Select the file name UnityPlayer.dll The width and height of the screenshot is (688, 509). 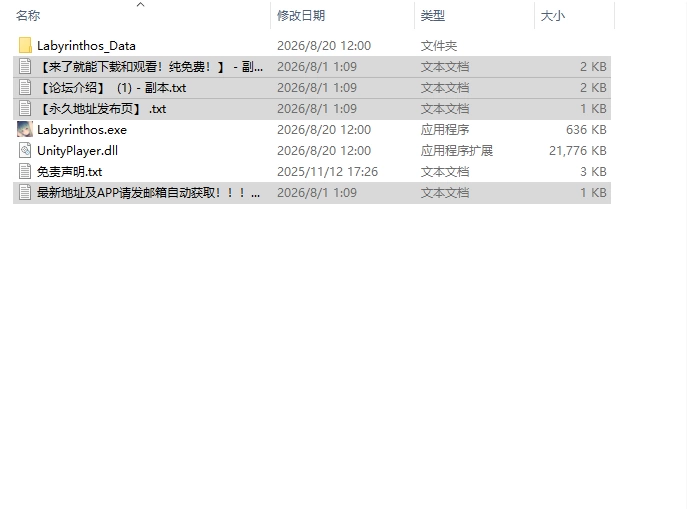77,151
